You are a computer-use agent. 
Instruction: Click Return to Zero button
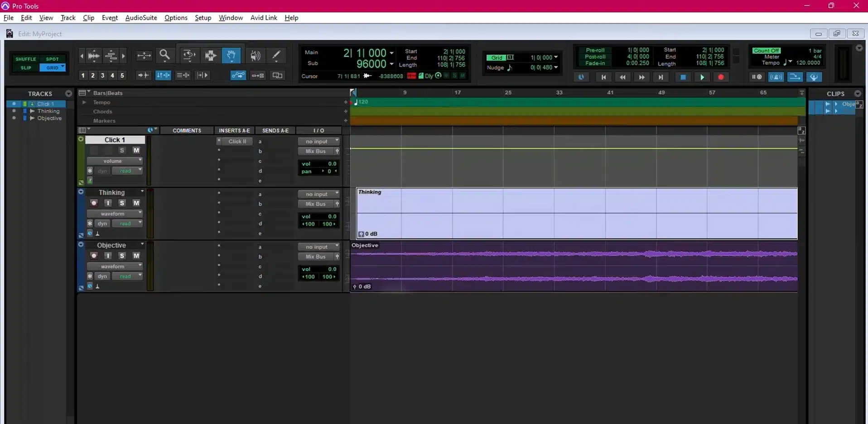603,77
